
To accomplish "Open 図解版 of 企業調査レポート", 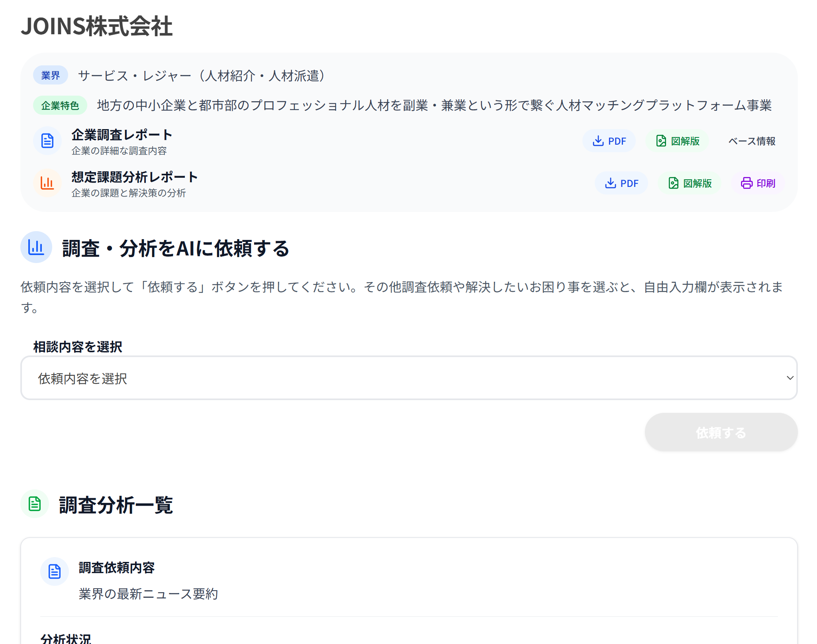I will [678, 141].
